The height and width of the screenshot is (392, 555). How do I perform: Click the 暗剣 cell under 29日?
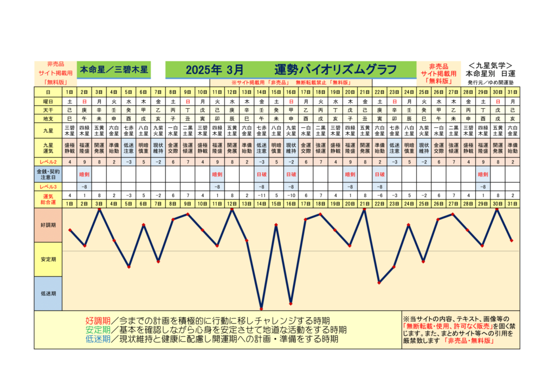[x=483, y=174]
